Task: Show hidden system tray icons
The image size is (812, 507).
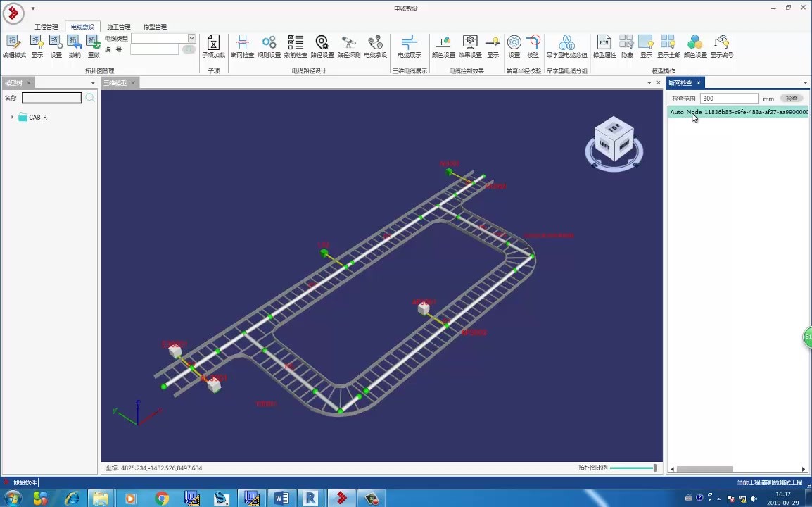Action: pyautogui.click(x=719, y=499)
